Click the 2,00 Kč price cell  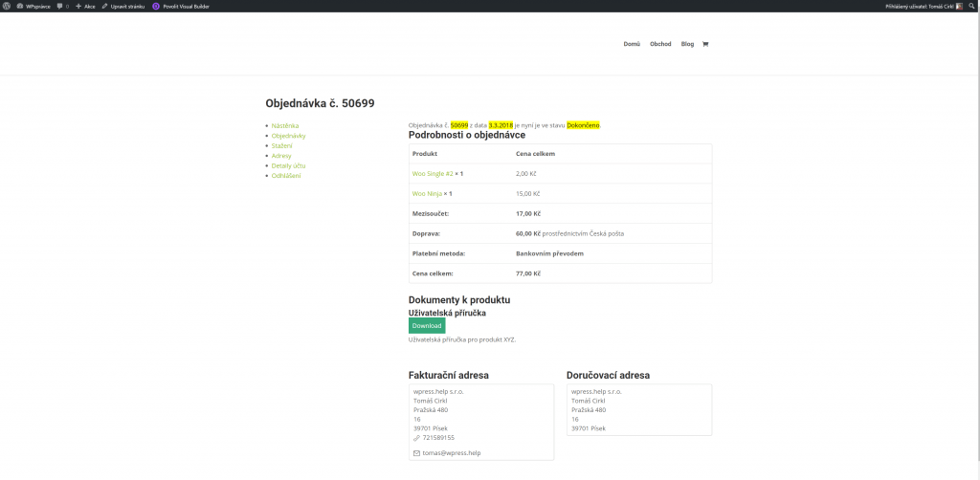click(527, 173)
